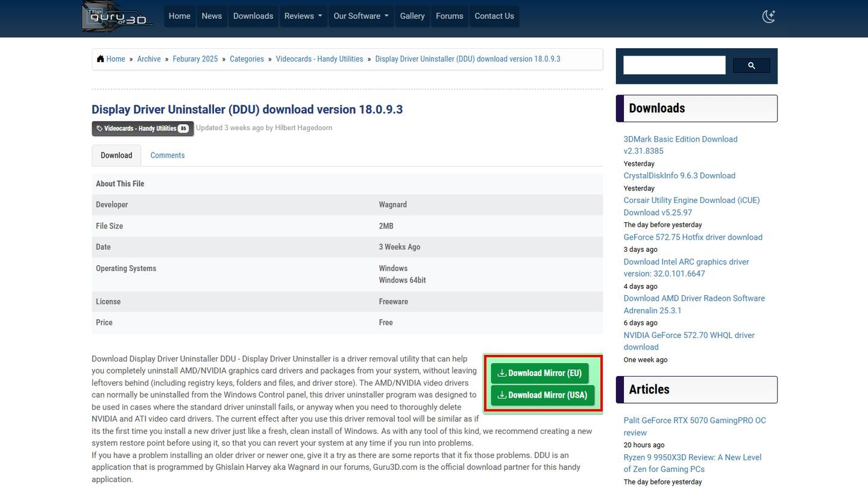The height and width of the screenshot is (488, 868).
Task: Focus the site search input field
Action: pyautogui.click(x=674, y=65)
